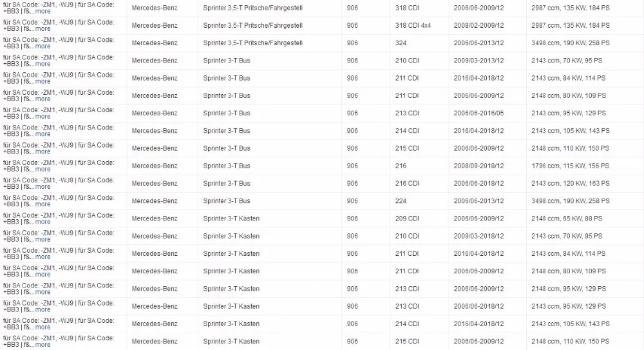Open 'more' link in the 318 CDI 4x4 row
This screenshot has height=350, width=644.
click(43, 29)
